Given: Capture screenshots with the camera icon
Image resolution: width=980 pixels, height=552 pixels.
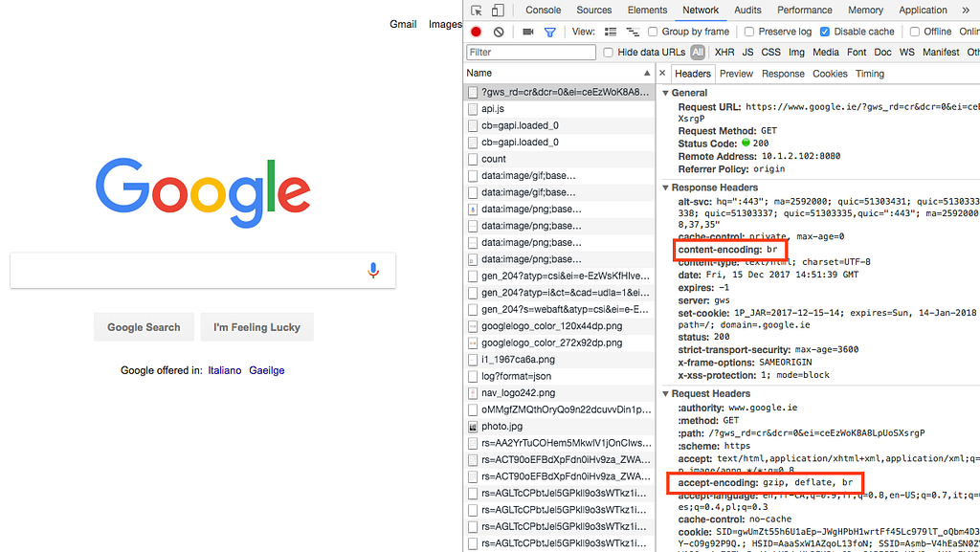Looking at the screenshot, I should [528, 32].
